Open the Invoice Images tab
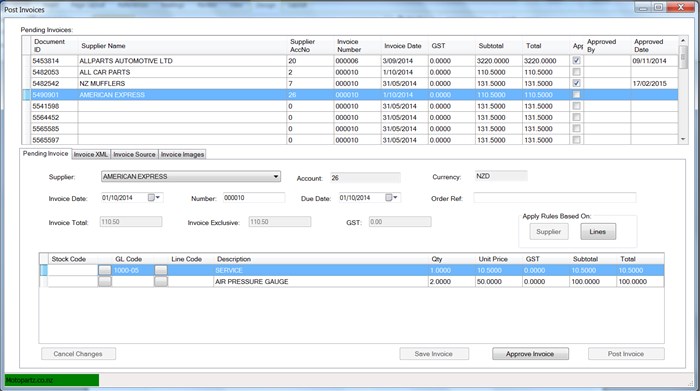700x391 pixels. tap(182, 154)
